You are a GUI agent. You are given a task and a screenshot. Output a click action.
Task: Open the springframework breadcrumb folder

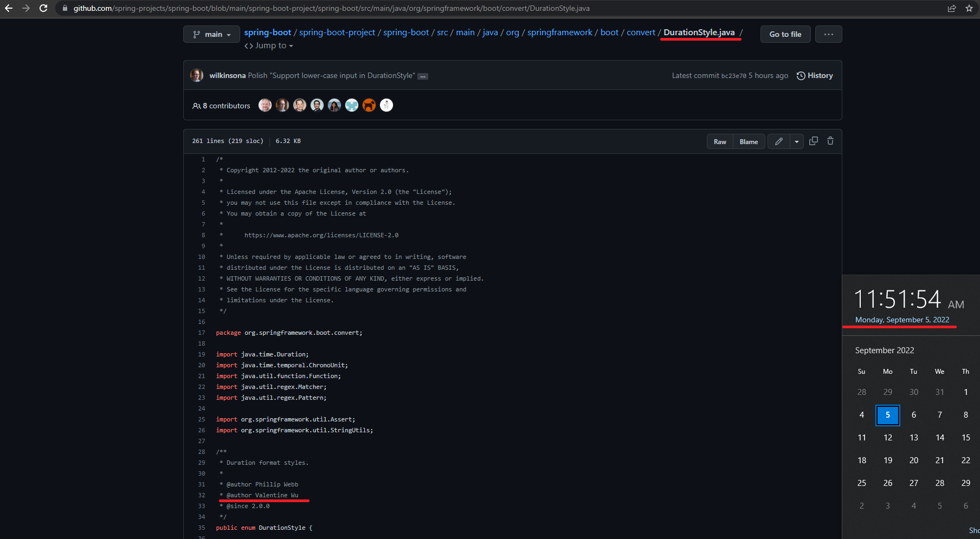(560, 33)
